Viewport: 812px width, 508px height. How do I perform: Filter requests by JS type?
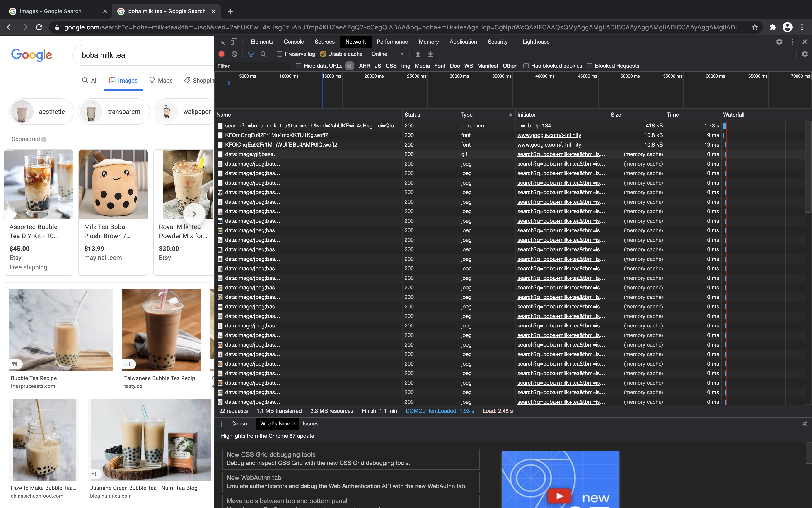pos(378,66)
